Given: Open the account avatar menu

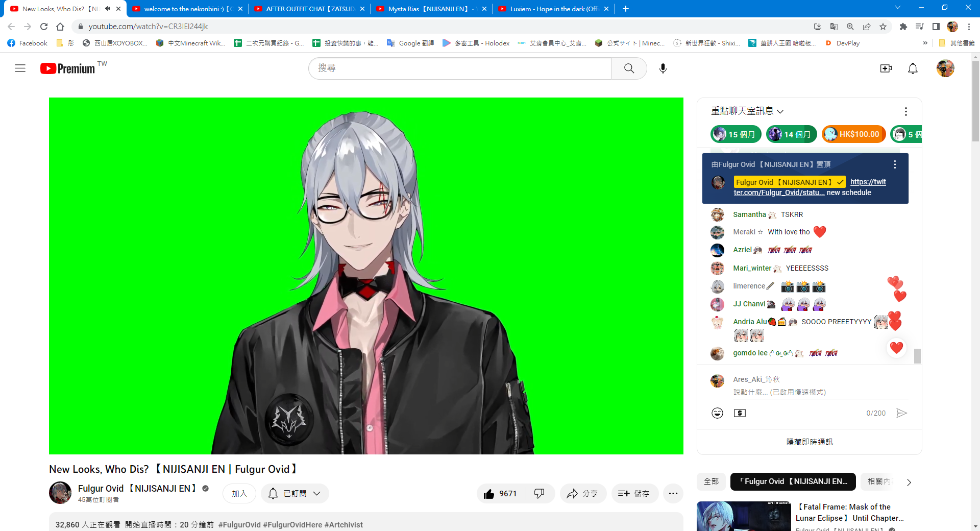Looking at the screenshot, I should click(x=945, y=68).
